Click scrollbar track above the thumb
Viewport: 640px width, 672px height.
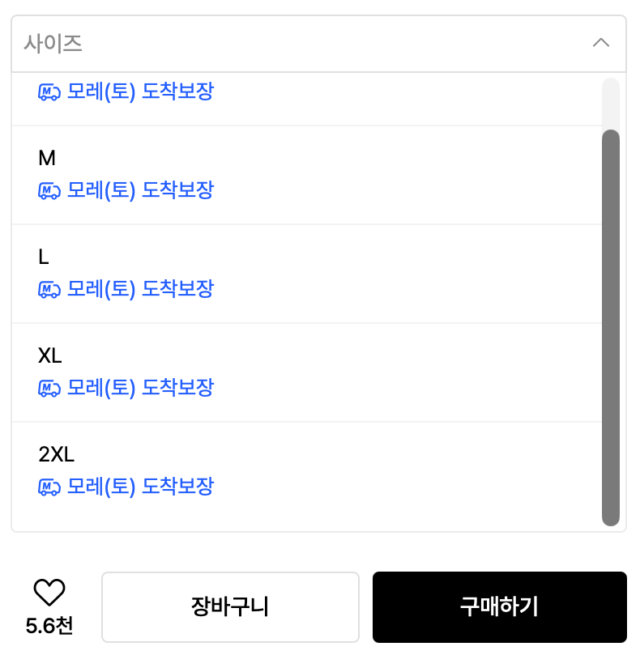pos(611,103)
